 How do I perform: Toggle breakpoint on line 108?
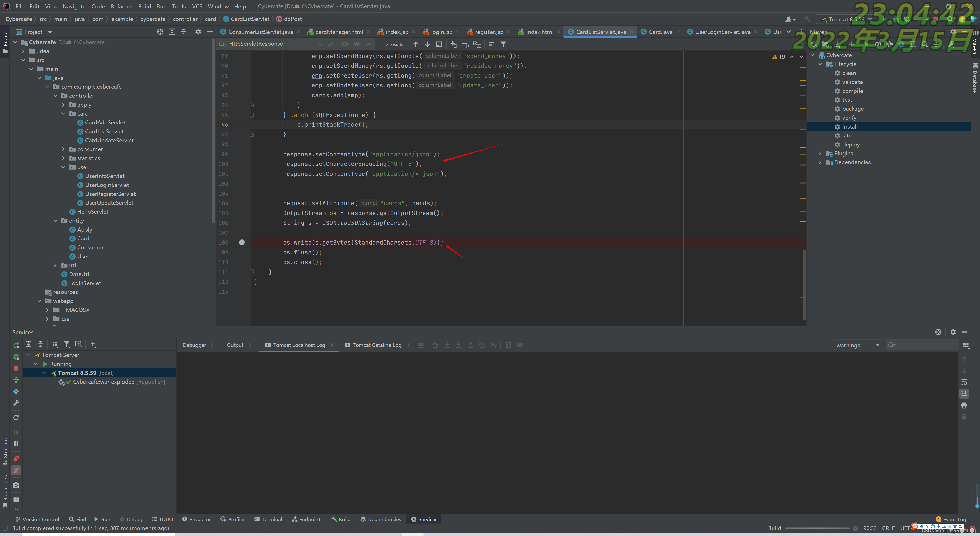click(242, 243)
